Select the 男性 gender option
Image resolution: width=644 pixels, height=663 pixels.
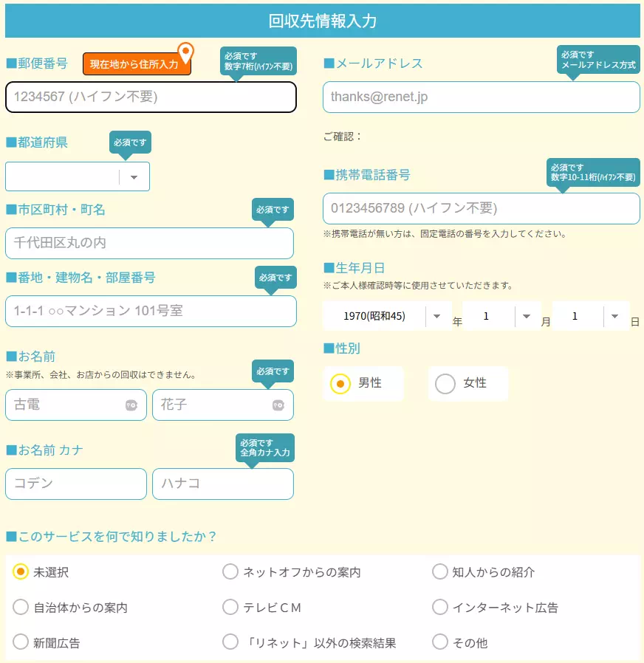pos(340,384)
